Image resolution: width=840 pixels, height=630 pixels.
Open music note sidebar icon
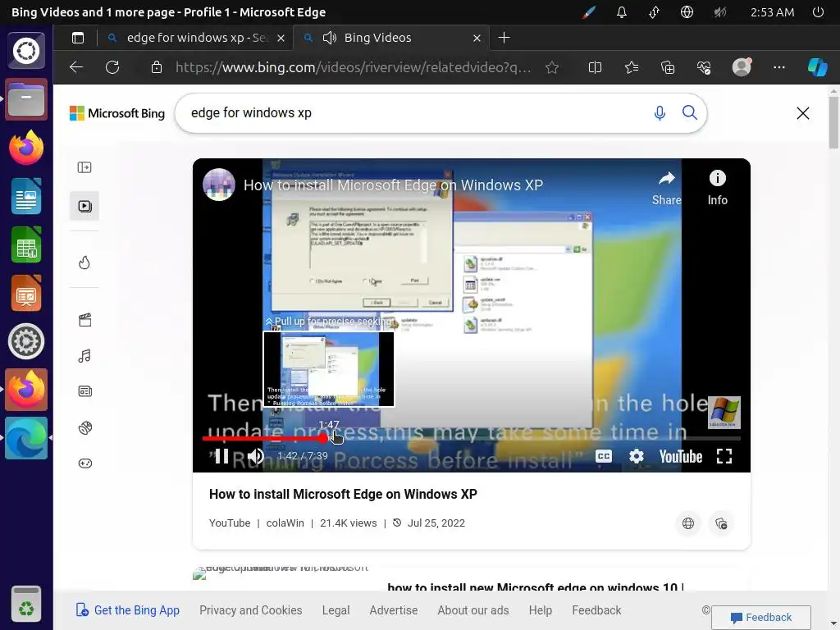[84, 356]
